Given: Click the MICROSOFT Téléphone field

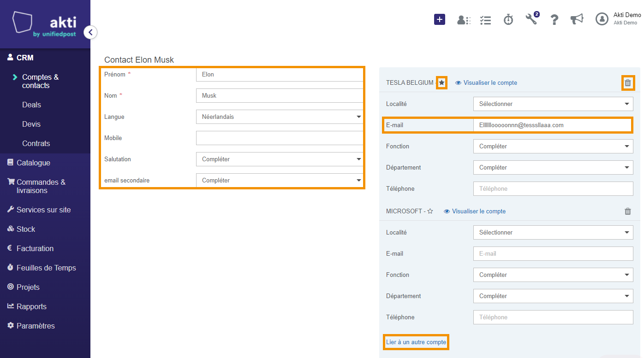Looking at the screenshot, I should 553,317.
